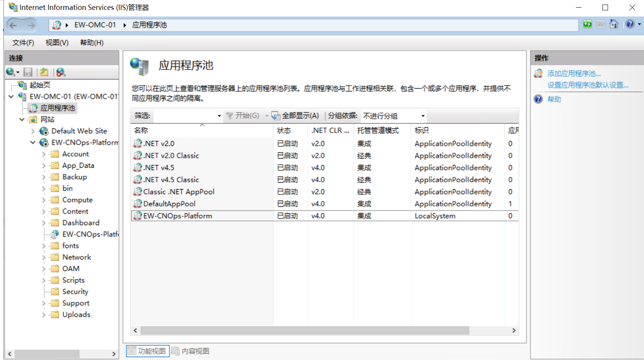Expand the Default Web Site node
Screen dimensions: 644x360
click(33, 131)
